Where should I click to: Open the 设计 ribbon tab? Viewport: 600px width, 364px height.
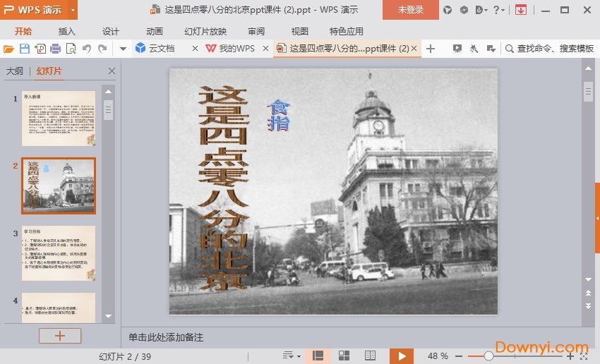(111, 31)
